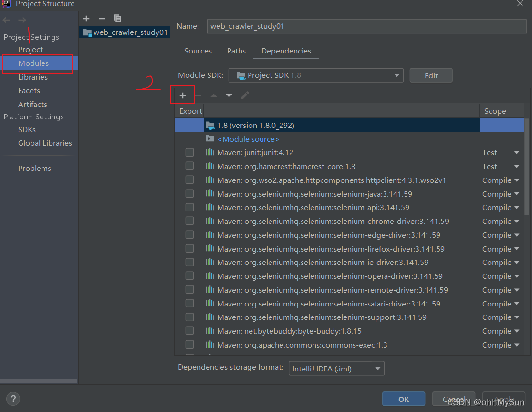Open Dependencies storage format dropdown
This screenshot has height=412, width=532.
(x=336, y=369)
